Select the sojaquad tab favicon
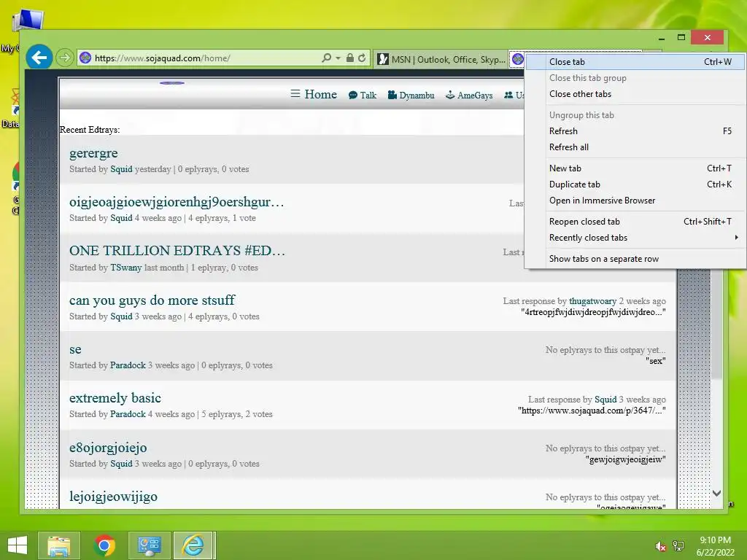Viewport: 747px width, 560px height. [x=517, y=59]
